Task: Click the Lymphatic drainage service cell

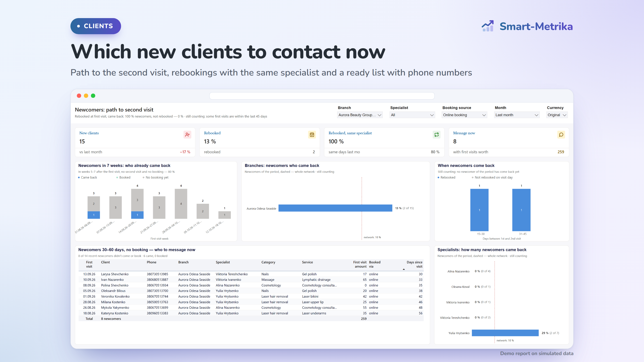Action: point(316,280)
